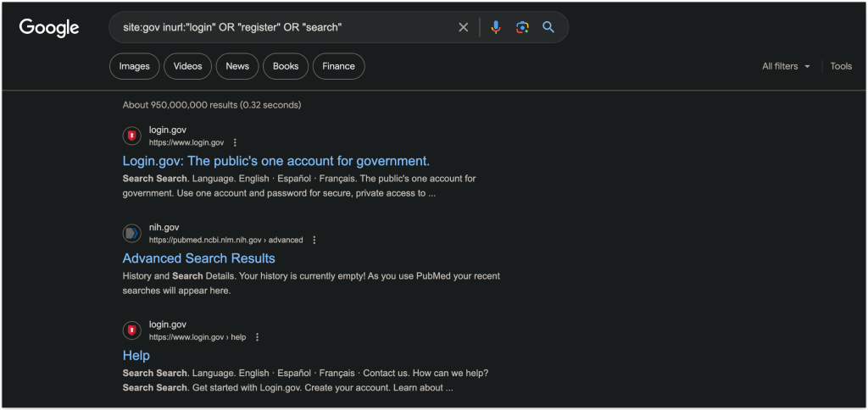Click the pubmed.ncbi.nlm.nih.gov › advanced URL text
The image size is (868, 410).
tap(225, 240)
